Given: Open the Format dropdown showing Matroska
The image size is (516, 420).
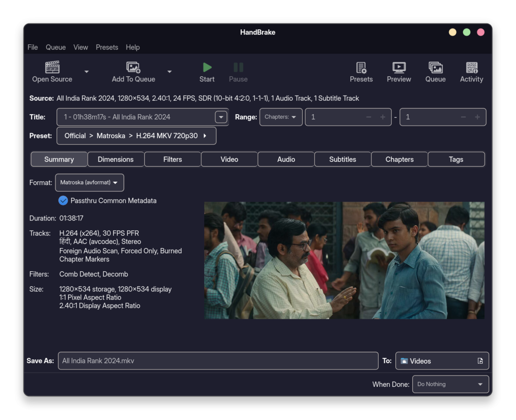Looking at the screenshot, I should [89, 182].
